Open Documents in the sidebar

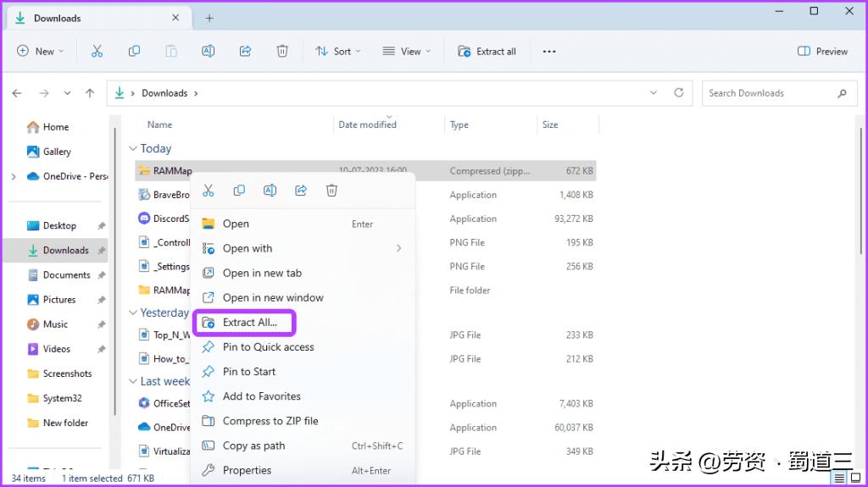(x=59, y=275)
